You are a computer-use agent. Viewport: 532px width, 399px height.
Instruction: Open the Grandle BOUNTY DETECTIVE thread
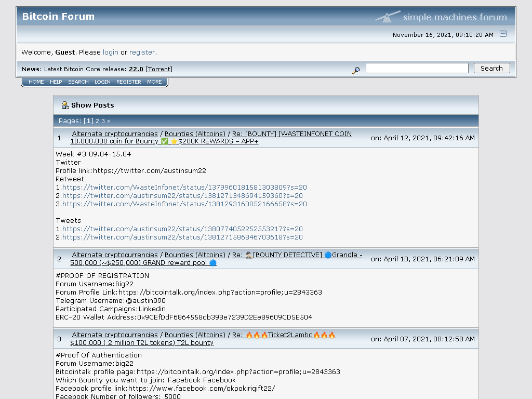[x=216, y=259]
